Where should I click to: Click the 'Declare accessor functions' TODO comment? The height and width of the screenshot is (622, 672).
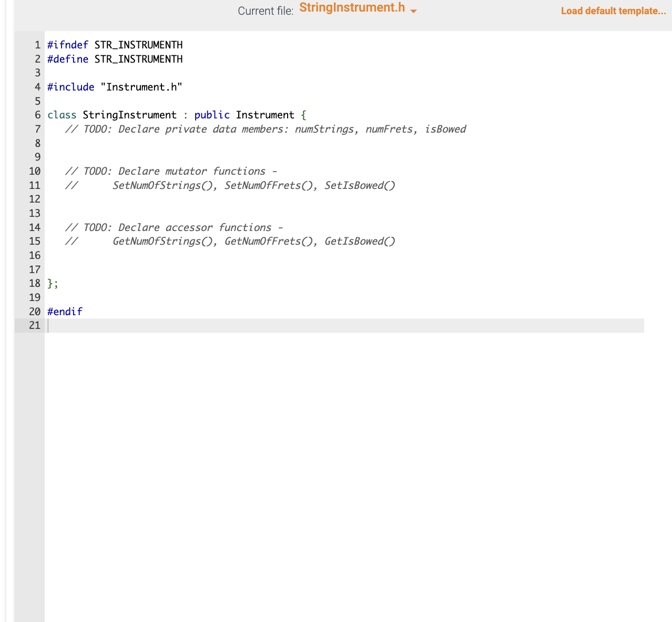(x=174, y=227)
